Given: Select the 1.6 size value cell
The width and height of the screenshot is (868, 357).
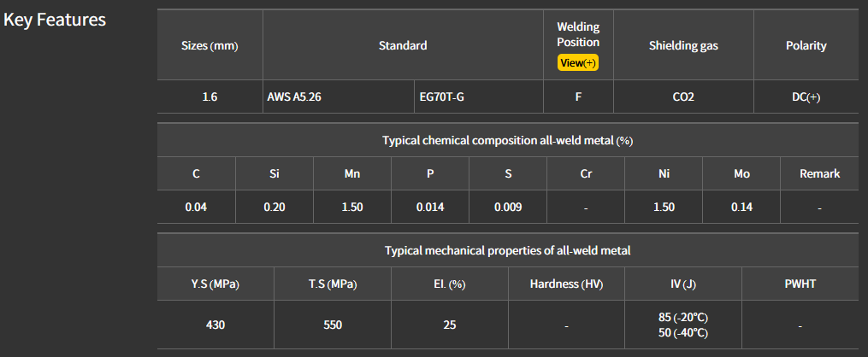Looking at the screenshot, I should click(210, 97).
